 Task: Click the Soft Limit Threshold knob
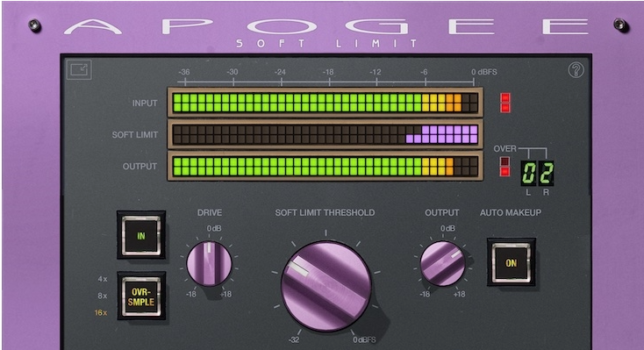click(326, 285)
